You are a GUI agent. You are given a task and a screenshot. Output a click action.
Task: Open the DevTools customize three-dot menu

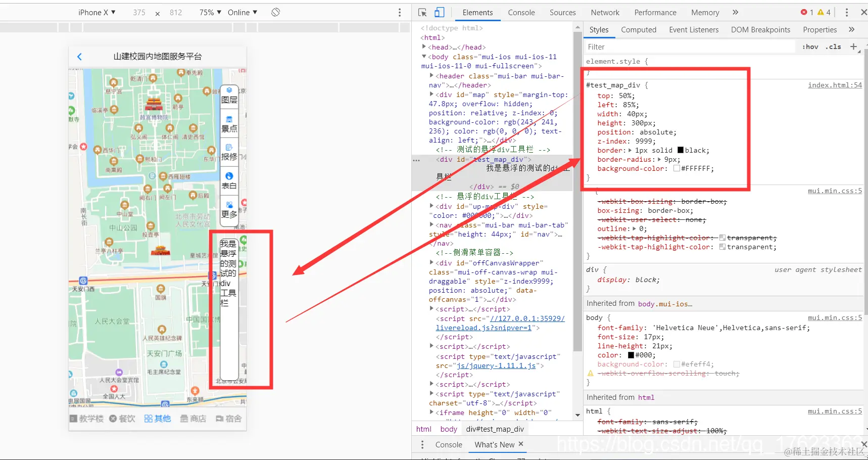tap(847, 12)
